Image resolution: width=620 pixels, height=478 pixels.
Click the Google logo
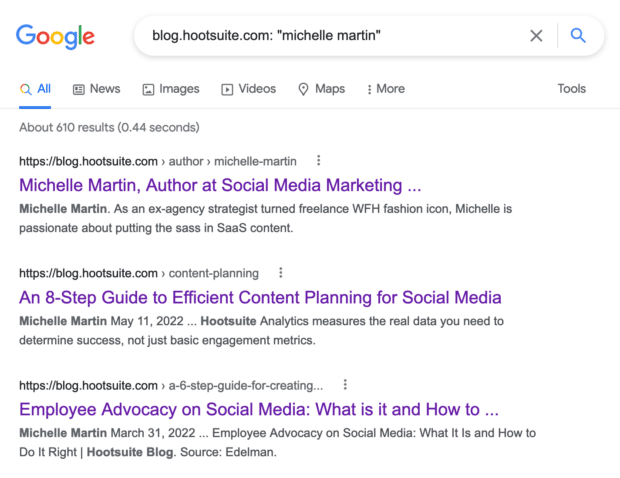(55, 36)
